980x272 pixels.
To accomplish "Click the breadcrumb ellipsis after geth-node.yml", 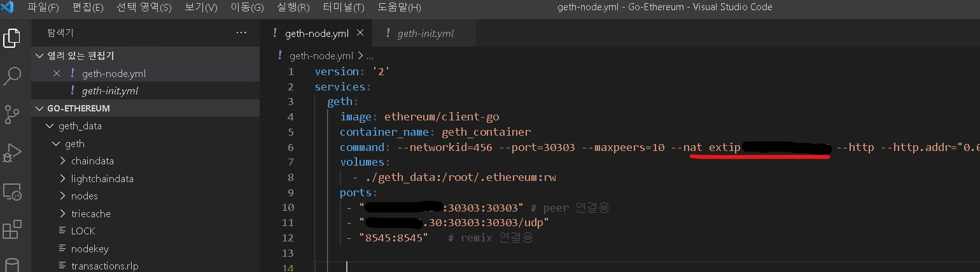I will click(370, 56).
